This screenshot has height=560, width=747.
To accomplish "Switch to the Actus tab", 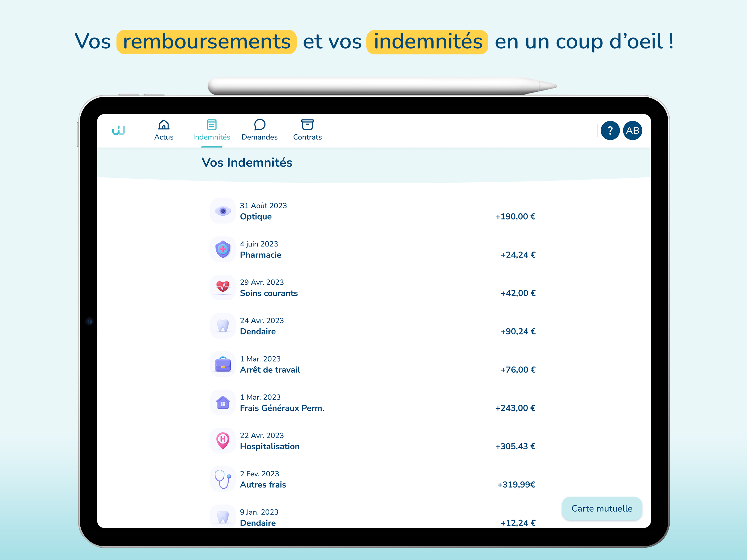I will [164, 137].
